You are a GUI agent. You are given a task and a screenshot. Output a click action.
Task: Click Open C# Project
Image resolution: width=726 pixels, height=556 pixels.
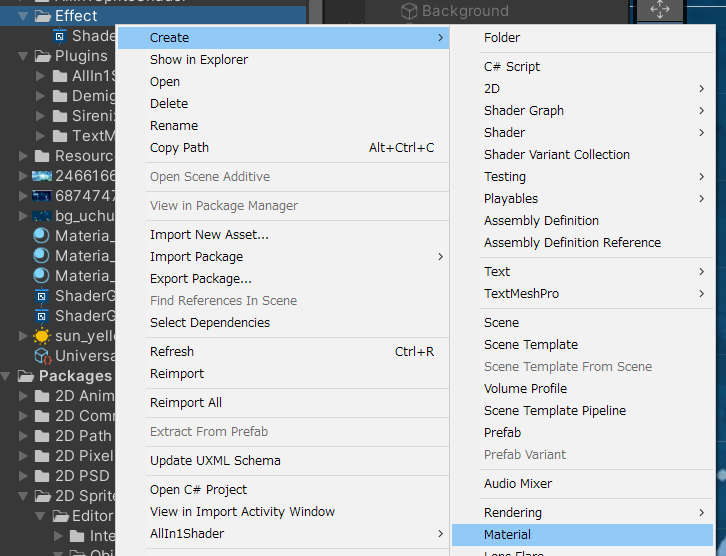pos(283,490)
